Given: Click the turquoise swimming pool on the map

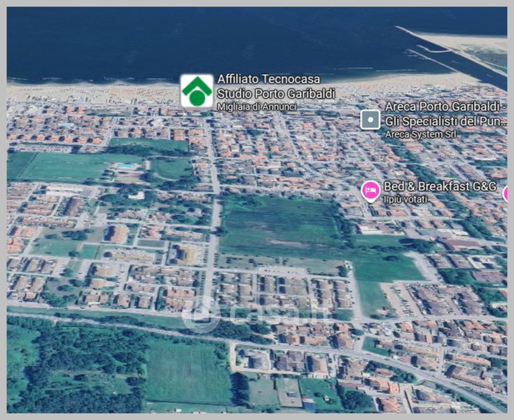Looking at the screenshot, I should tap(127, 166).
